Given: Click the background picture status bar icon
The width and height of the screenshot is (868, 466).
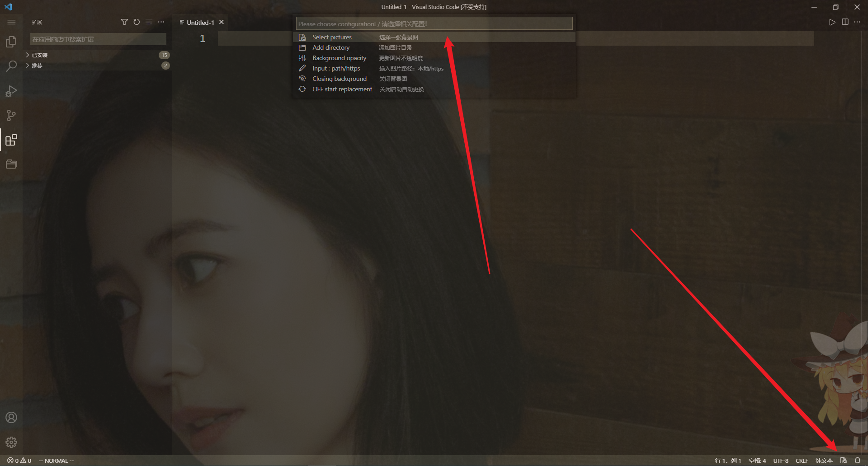Looking at the screenshot, I should [x=844, y=461].
